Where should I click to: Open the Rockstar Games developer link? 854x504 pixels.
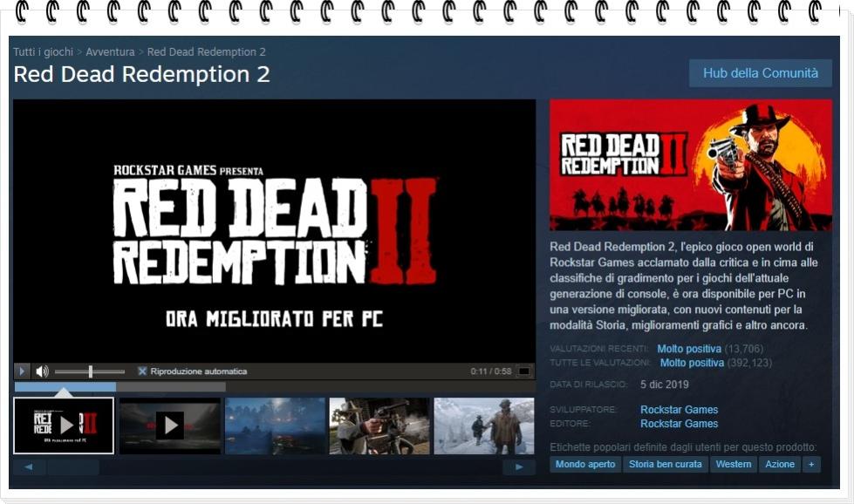point(680,409)
